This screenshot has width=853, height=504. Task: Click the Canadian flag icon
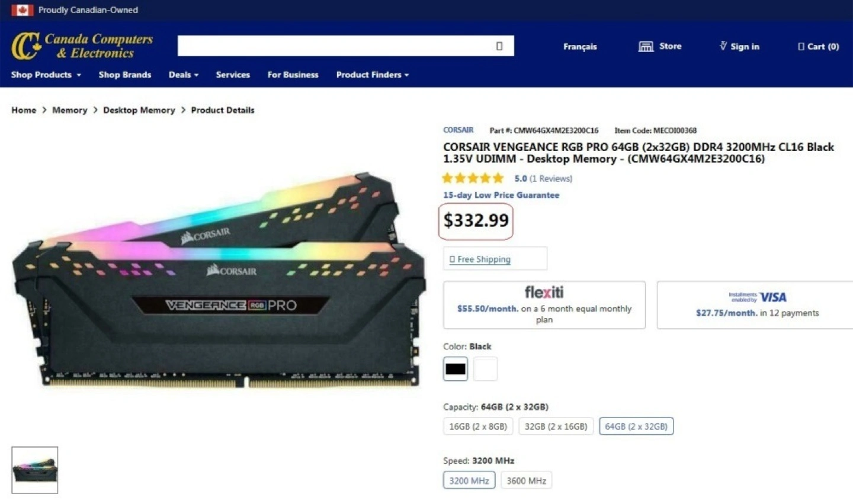(x=23, y=10)
